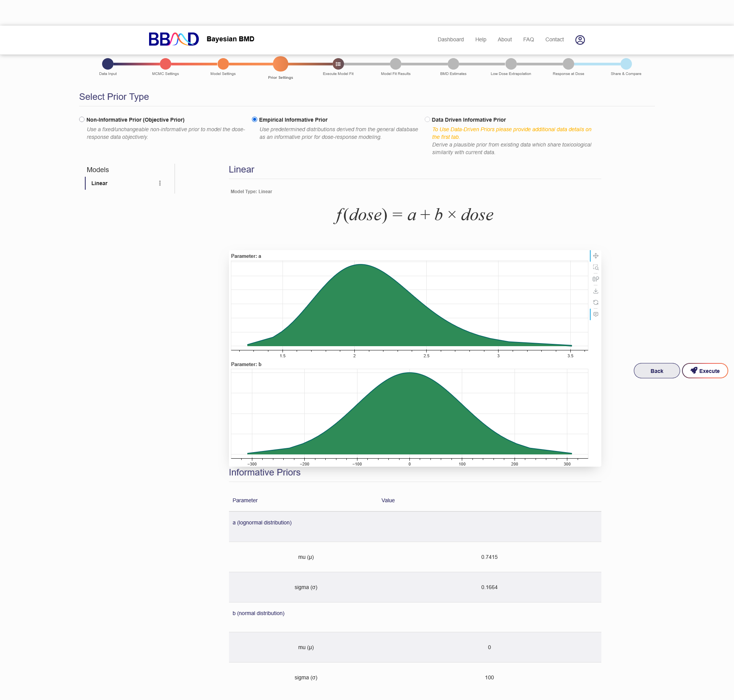The image size is (734, 700).
Task: Jump to Execute Model Fit step
Action: (x=338, y=64)
